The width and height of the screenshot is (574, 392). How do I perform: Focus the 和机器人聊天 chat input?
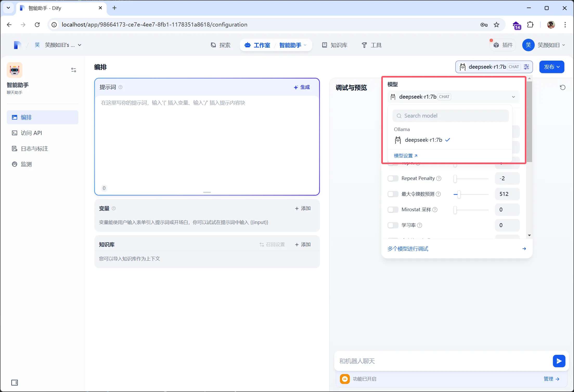point(443,361)
